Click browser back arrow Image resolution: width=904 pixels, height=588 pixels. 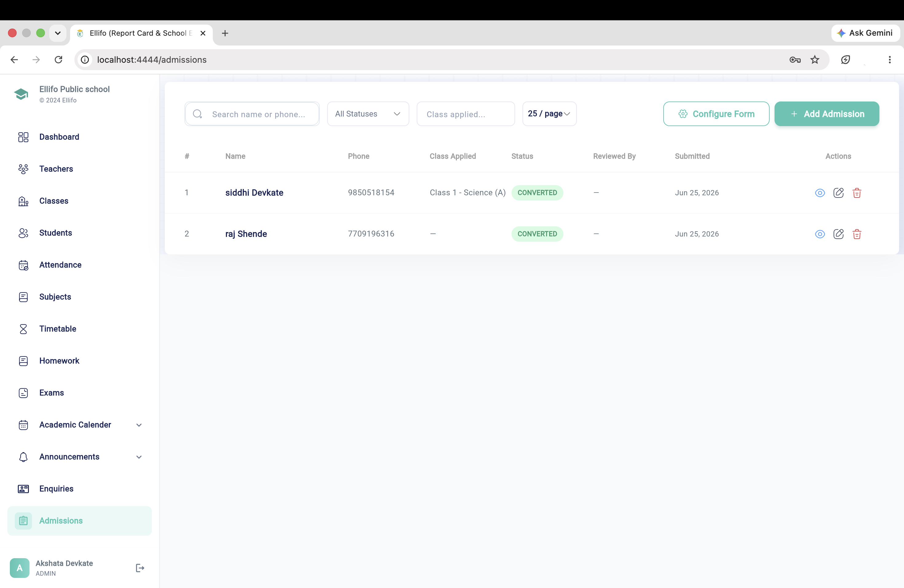pyautogui.click(x=14, y=60)
